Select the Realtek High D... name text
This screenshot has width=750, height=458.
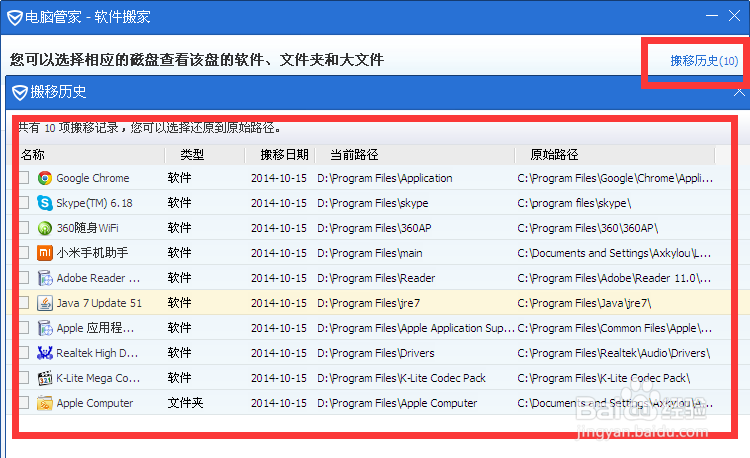97,353
